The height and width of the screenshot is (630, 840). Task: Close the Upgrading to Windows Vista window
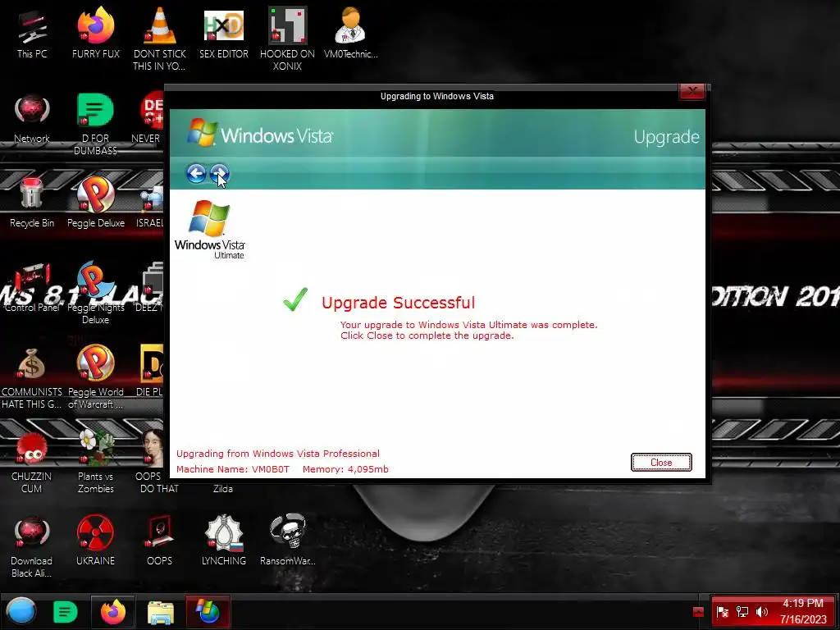[692, 91]
